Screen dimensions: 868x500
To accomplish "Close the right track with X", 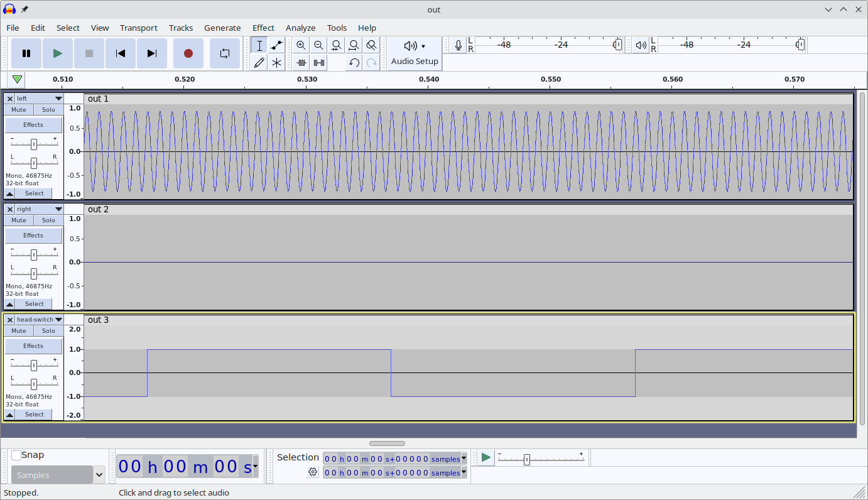I will tap(10, 209).
